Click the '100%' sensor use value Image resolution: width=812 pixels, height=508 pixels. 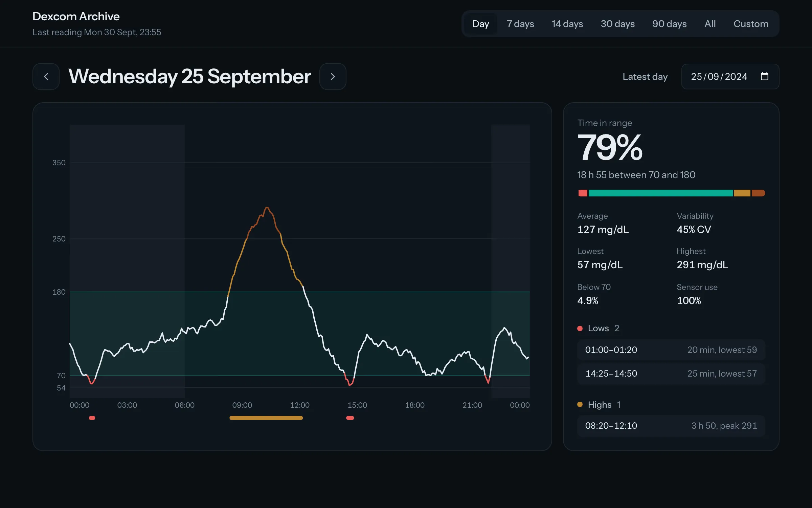tap(689, 301)
